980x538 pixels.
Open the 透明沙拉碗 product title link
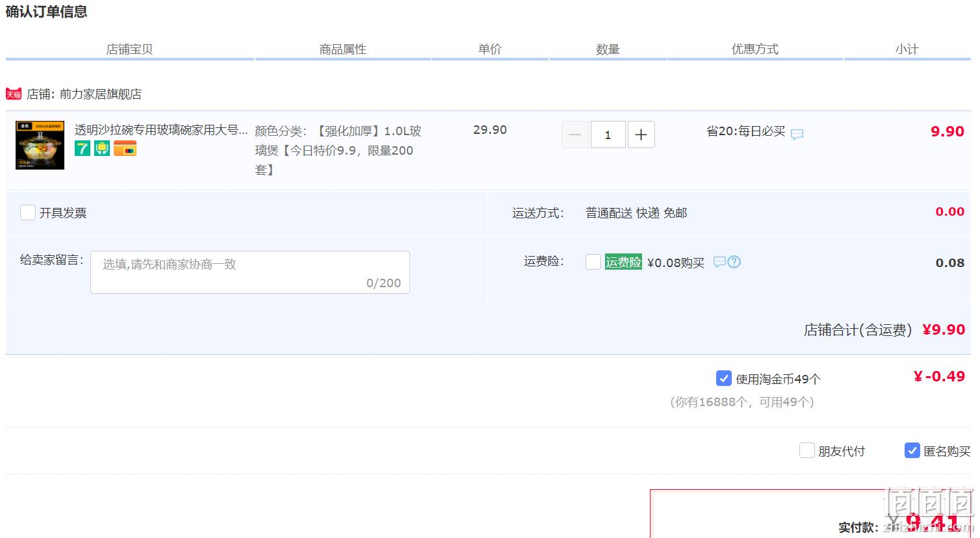pyautogui.click(x=161, y=130)
